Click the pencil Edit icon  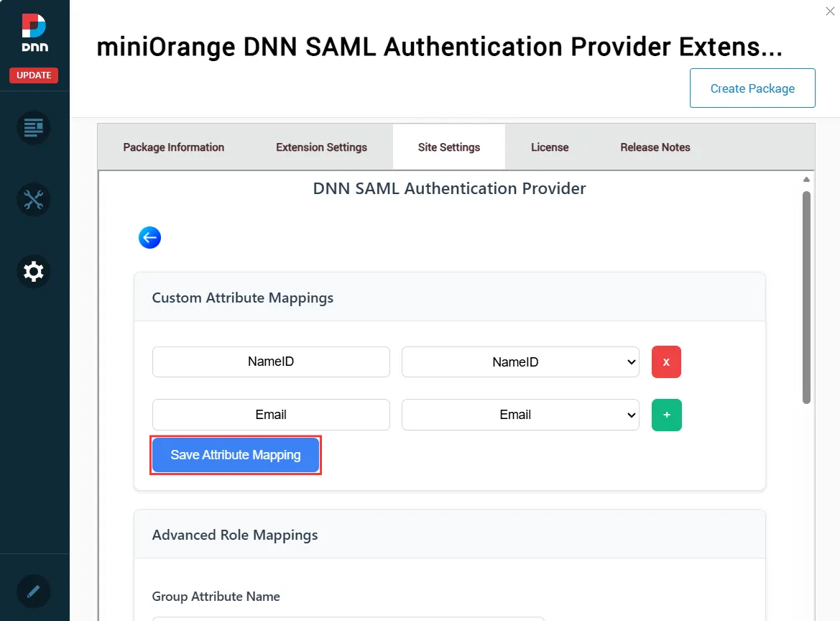click(33, 591)
